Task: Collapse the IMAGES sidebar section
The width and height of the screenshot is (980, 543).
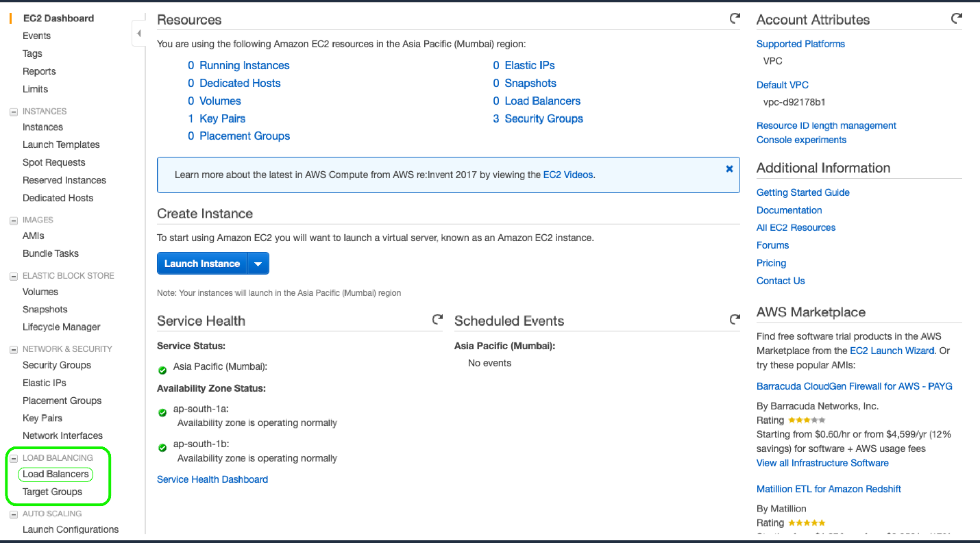Action: 13,220
